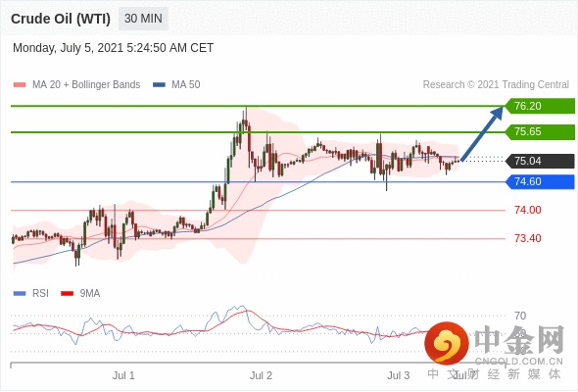
Task: Click the RSI legend label
Action: [x=40, y=294]
